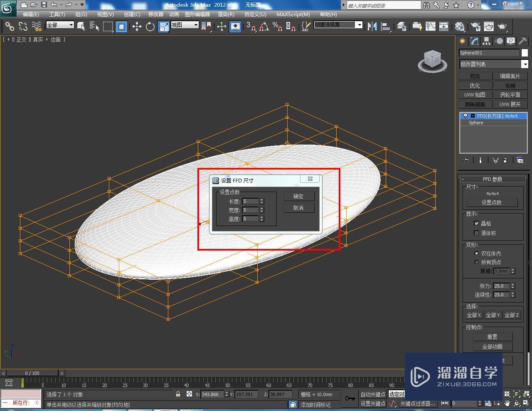Select the Move tool
This screenshot has height=411, width=532.
tap(137, 26)
